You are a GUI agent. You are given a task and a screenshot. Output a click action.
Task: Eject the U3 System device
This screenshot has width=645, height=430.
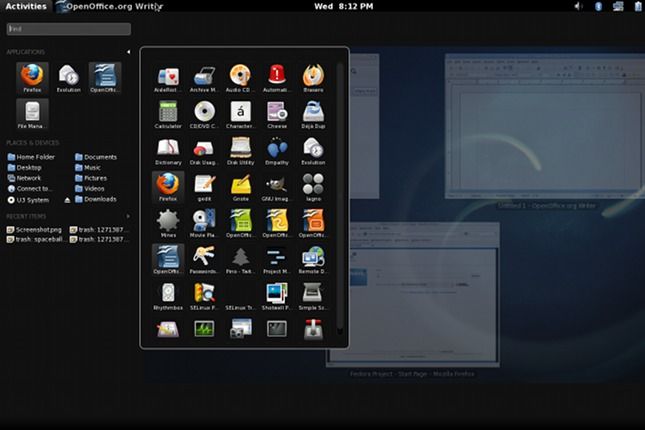pyautogui.click(x=67, y=200)
